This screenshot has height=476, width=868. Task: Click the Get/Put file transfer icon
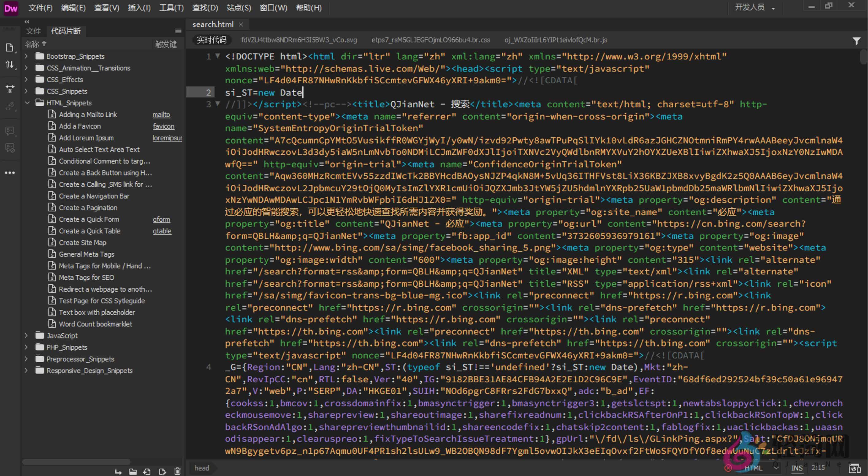point(10,64)
